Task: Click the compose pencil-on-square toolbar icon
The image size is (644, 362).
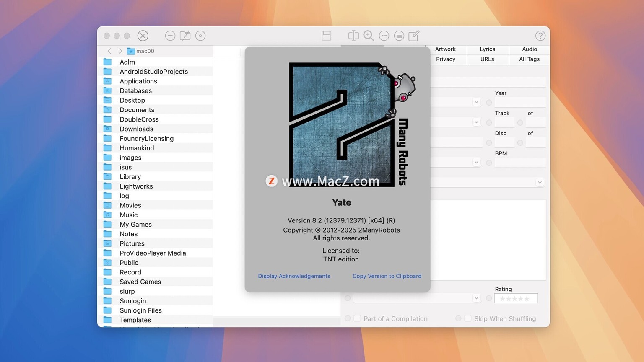Action: click(x=414, y=36)
